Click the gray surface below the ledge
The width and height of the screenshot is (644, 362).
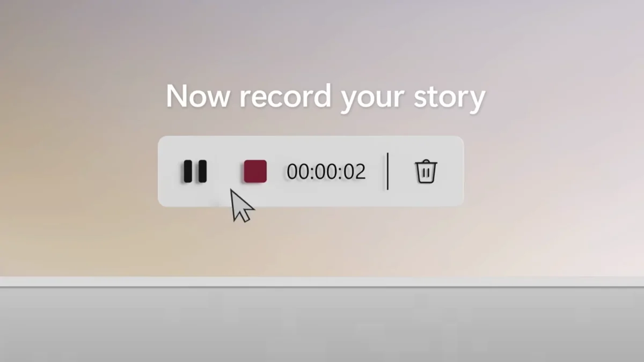322,324
